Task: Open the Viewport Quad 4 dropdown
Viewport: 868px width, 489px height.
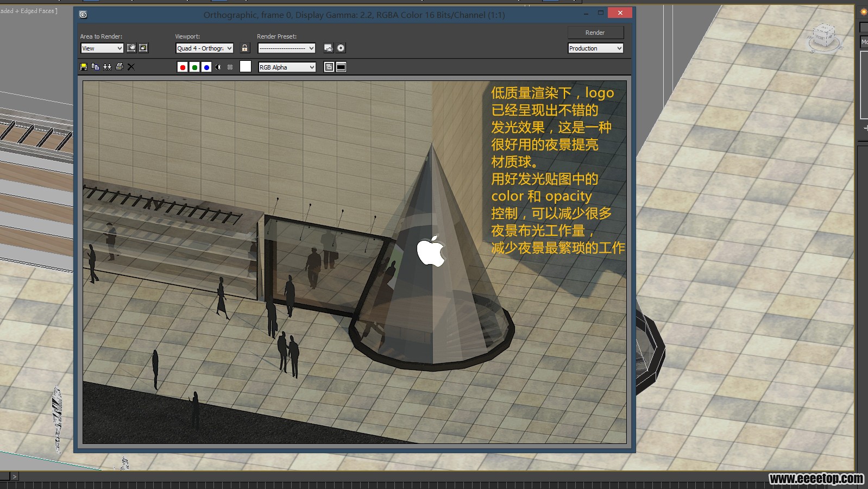Action: click(205, 48)
